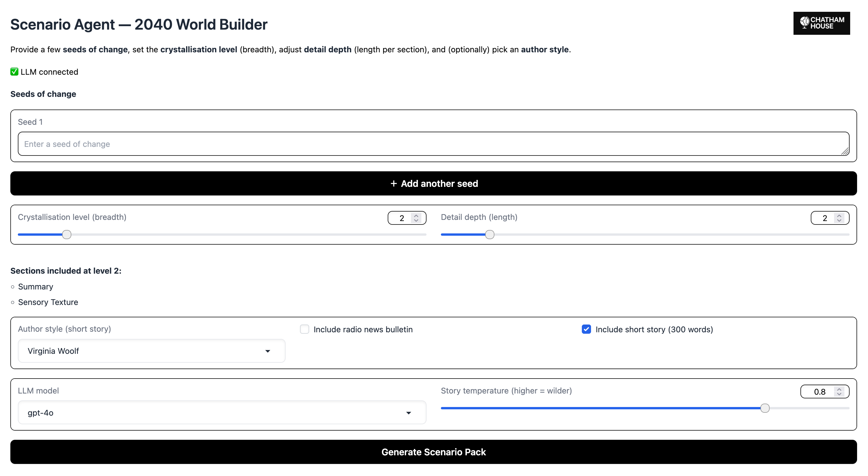Click the LLM connected checkmark
868x476 pixels.
coord(14,71)
